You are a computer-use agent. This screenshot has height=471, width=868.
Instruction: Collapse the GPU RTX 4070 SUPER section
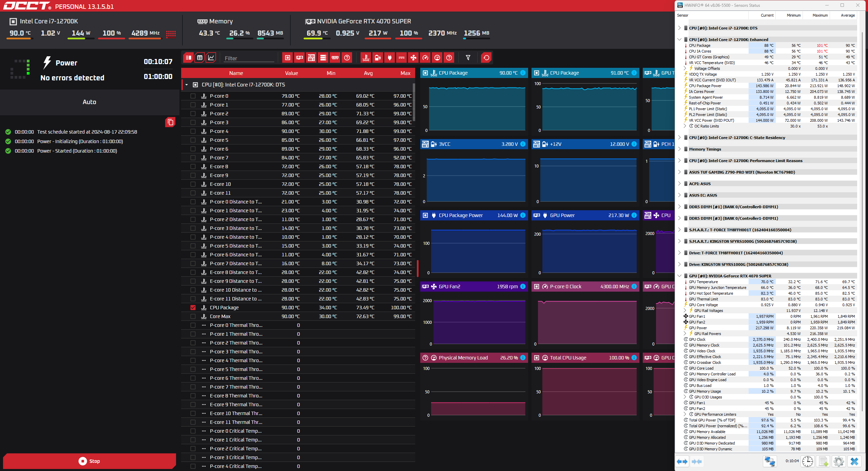tap(679, 276)
